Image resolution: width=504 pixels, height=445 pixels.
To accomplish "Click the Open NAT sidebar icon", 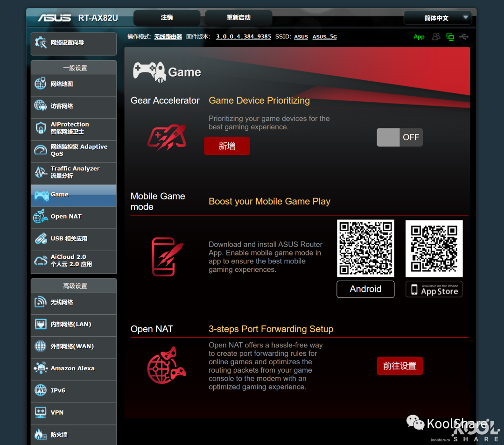I will tap(41, 216).
